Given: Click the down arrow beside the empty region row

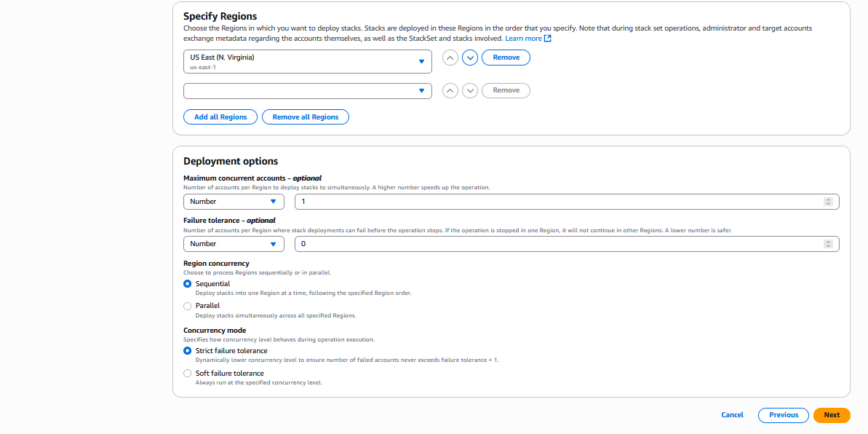Looking at the screenshot, I should click(469, 90).
